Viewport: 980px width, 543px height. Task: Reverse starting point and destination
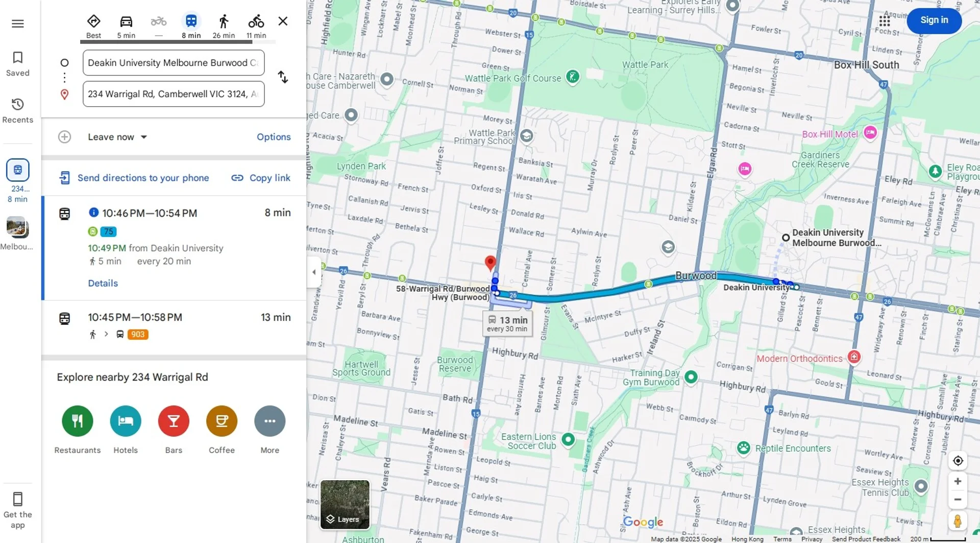click(283, 77)
